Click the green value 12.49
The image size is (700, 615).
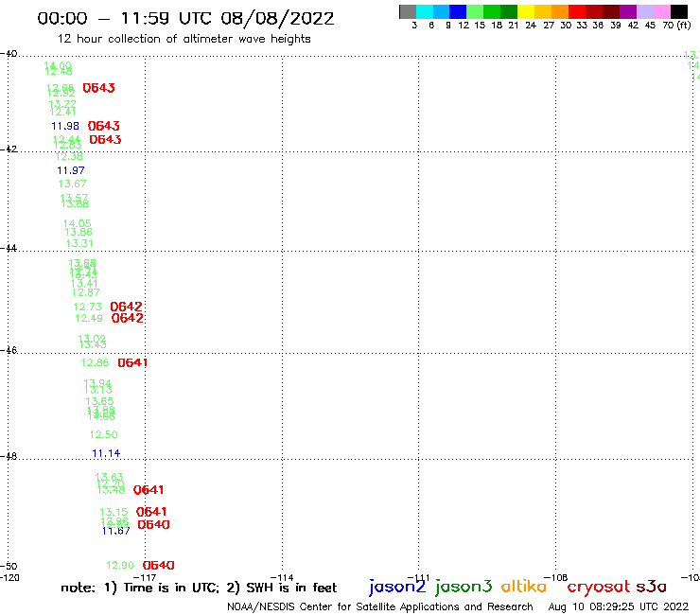coord(89,318)
